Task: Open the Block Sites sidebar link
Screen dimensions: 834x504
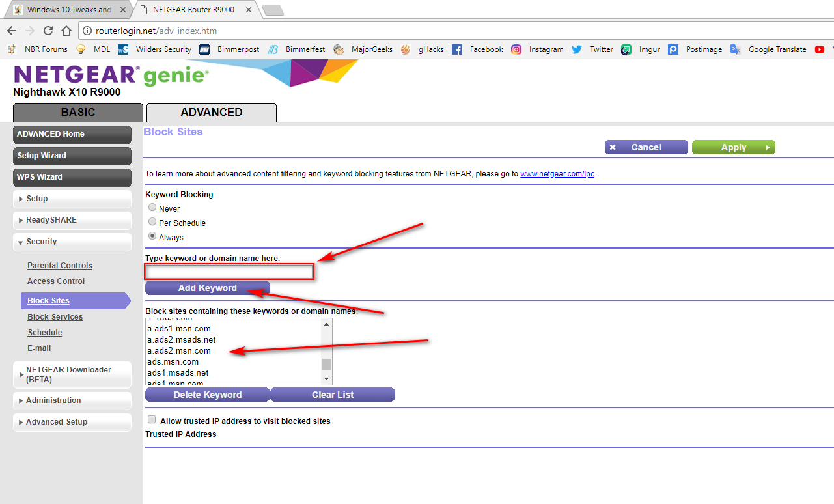Action: tap(48, 301)
